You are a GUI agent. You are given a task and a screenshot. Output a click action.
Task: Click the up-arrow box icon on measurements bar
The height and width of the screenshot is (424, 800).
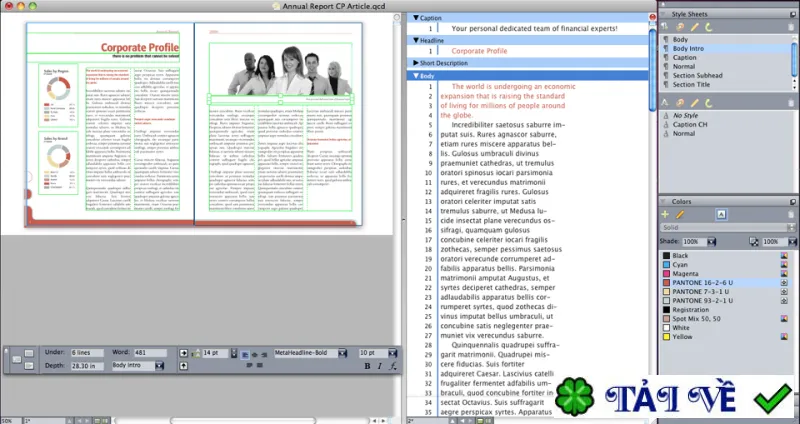coord(184,366)
